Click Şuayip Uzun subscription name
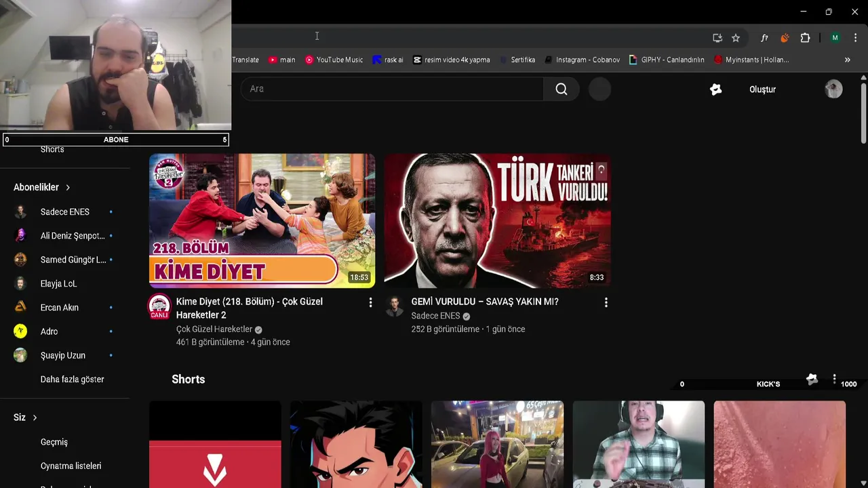This screenshot has width=868, height=488. pos(62,355)
